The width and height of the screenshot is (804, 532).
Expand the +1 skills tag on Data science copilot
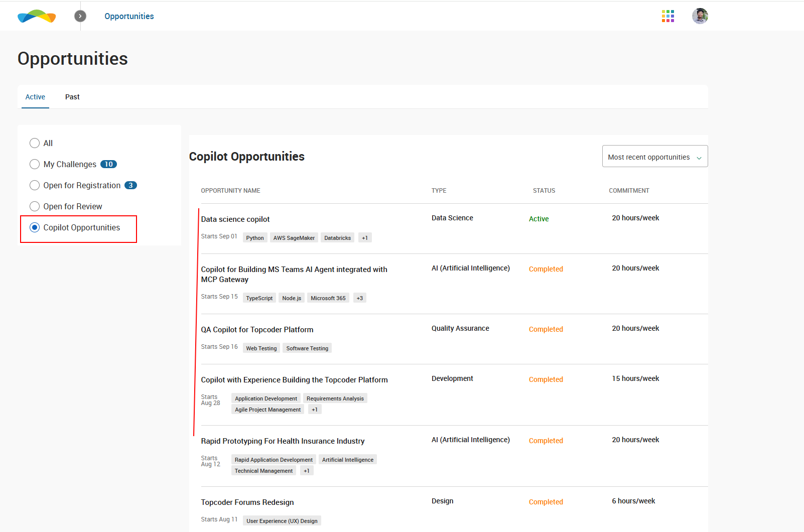coord(365,238)
